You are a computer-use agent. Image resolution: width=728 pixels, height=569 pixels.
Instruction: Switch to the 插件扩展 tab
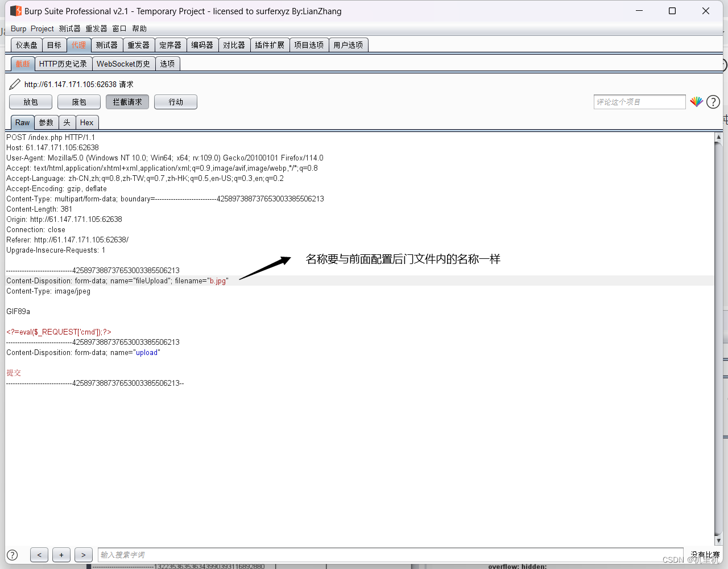[x=270, y=45]
